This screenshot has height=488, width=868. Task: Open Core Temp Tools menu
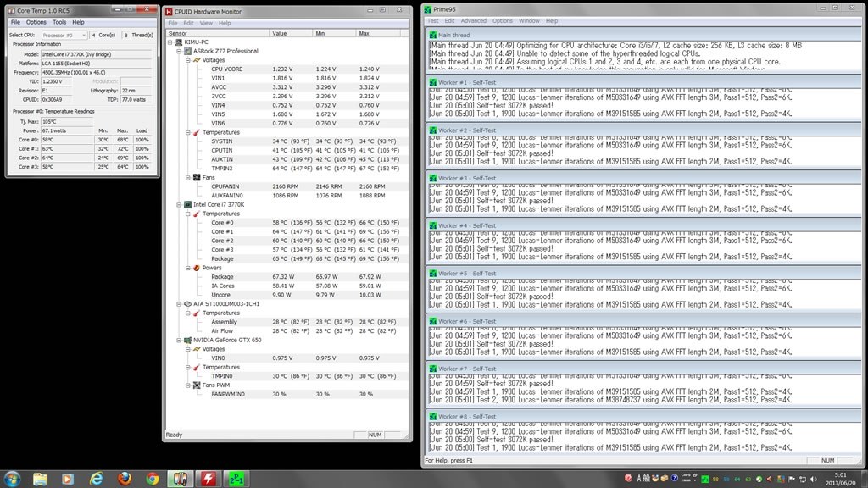click(59, 22)
